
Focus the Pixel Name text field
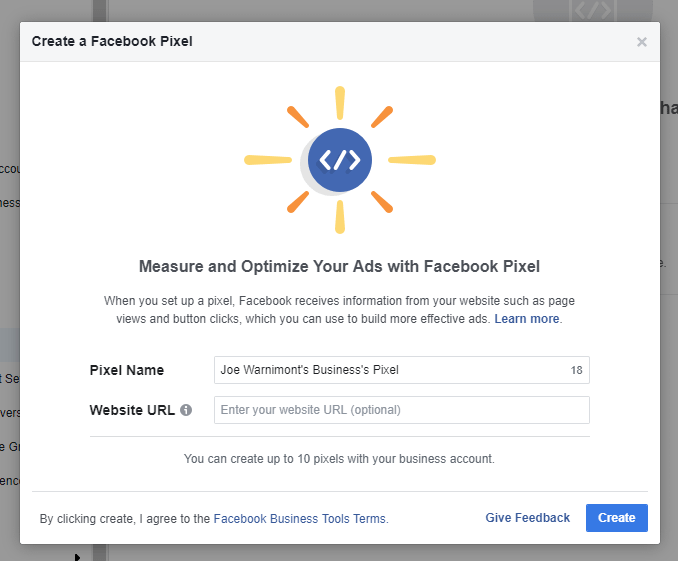click(402, 370)
